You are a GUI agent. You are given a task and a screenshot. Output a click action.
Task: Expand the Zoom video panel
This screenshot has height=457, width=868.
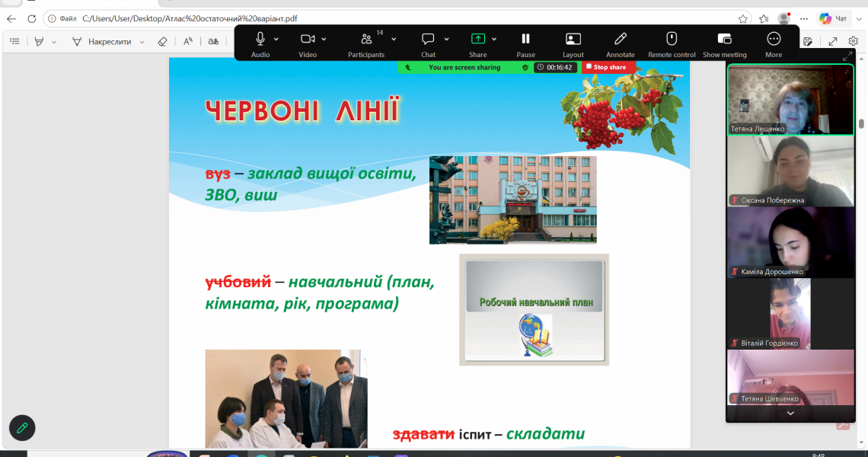(x=847, y=56)
